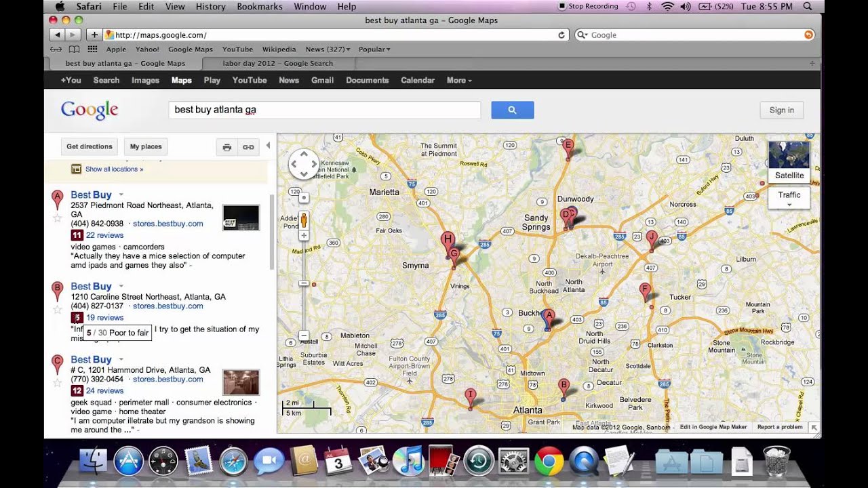Click the Sign in button
Viewport: 868px width, 488px height.
click(x=781, y=110)
